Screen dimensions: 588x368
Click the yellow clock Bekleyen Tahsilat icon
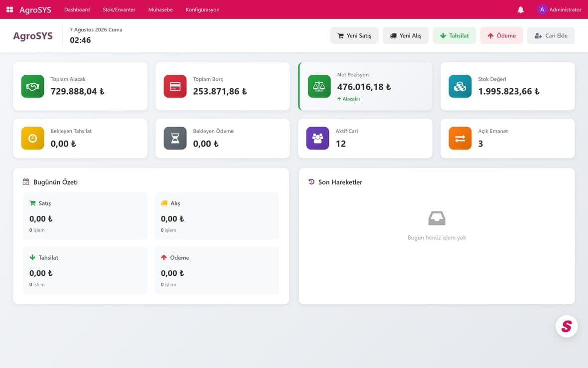(x=32, y=138)
